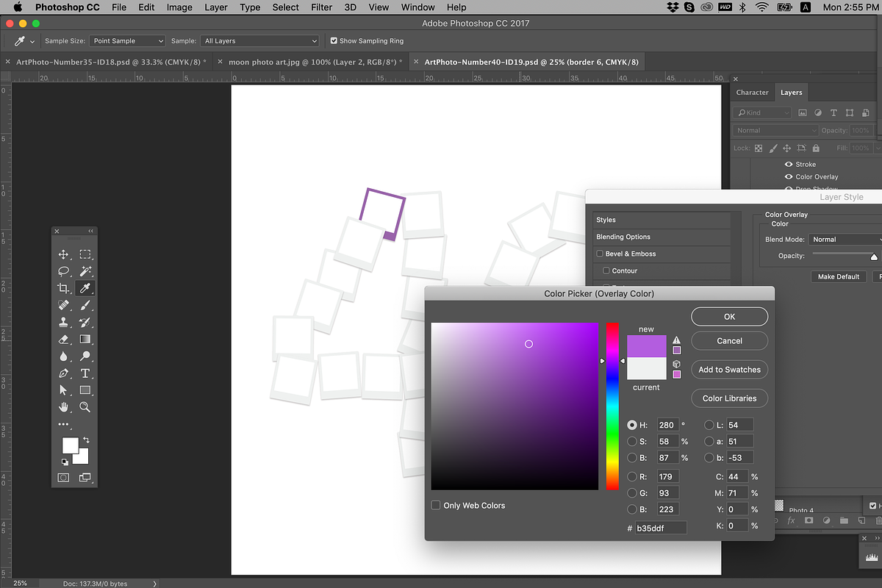Screen dimensions: 882x588
Task: Open the Layers blend mode Normal dropdown
Action: (x=775, y=130)
